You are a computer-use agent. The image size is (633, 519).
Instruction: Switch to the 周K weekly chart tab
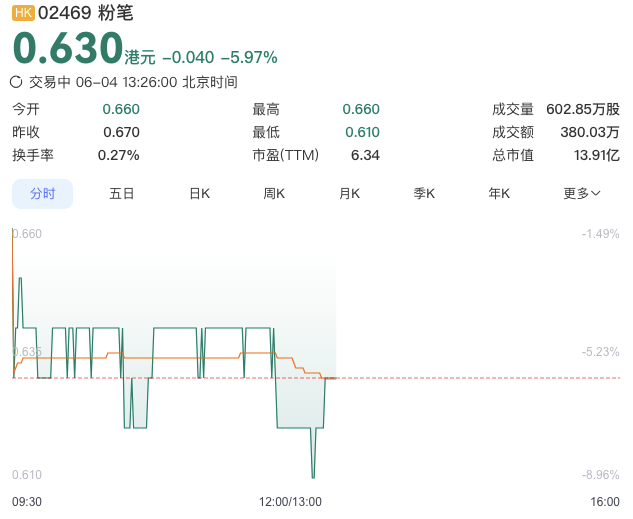(274, 194)
